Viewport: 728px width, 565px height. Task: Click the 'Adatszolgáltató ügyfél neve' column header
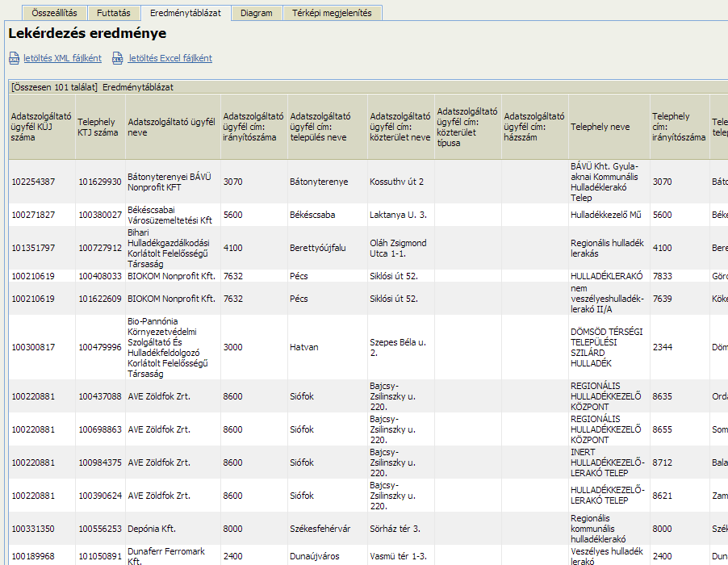[173, 127]
